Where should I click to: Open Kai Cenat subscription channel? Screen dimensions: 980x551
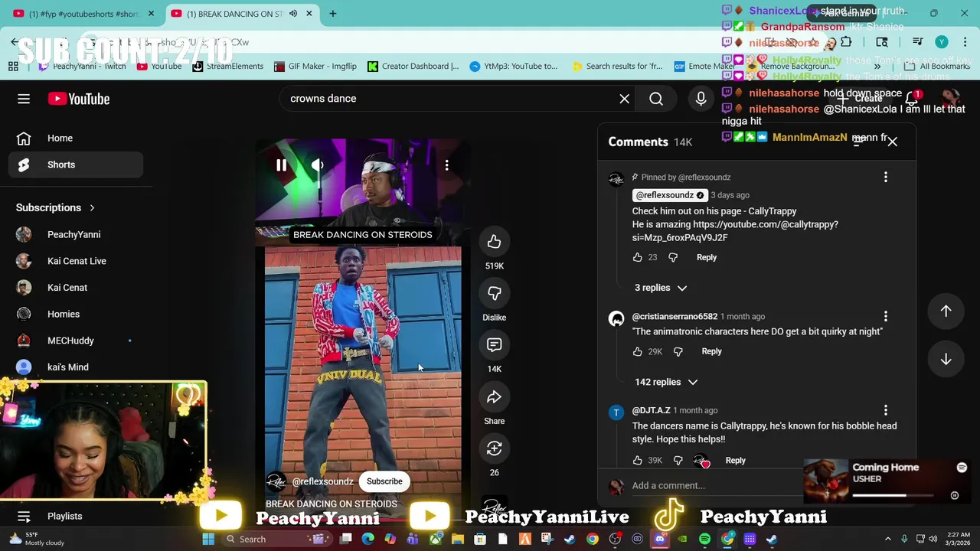tap(75, 288)
